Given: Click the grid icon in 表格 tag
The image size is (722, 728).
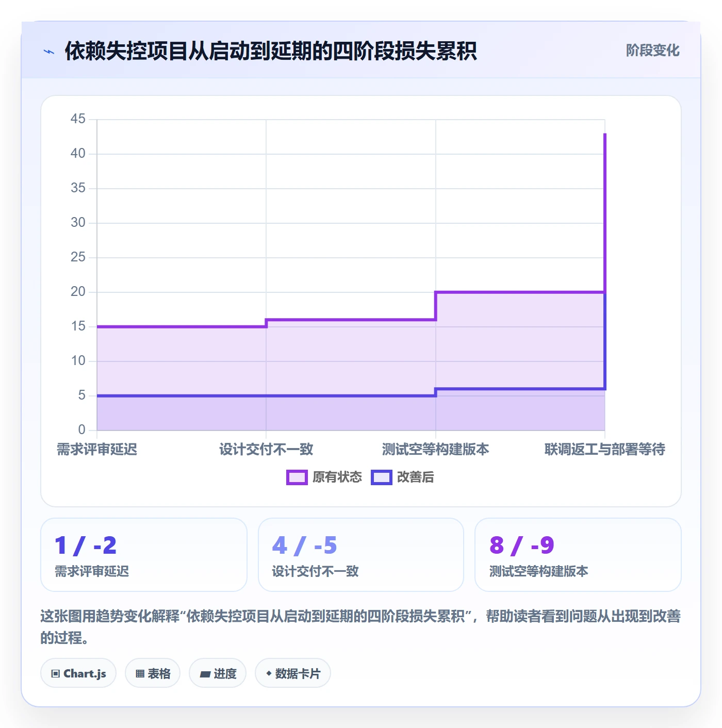Looking at the screenshot, I should tap(140, 674).
